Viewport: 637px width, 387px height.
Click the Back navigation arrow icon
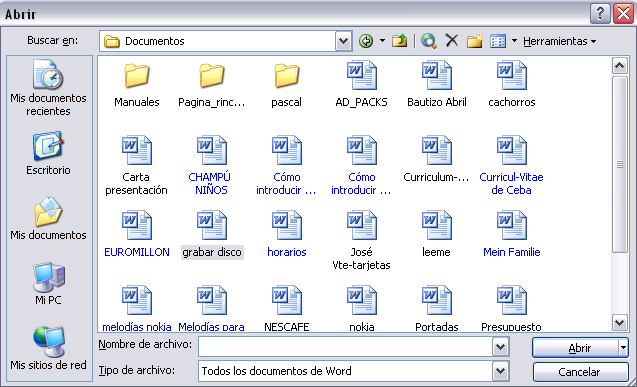366,41
